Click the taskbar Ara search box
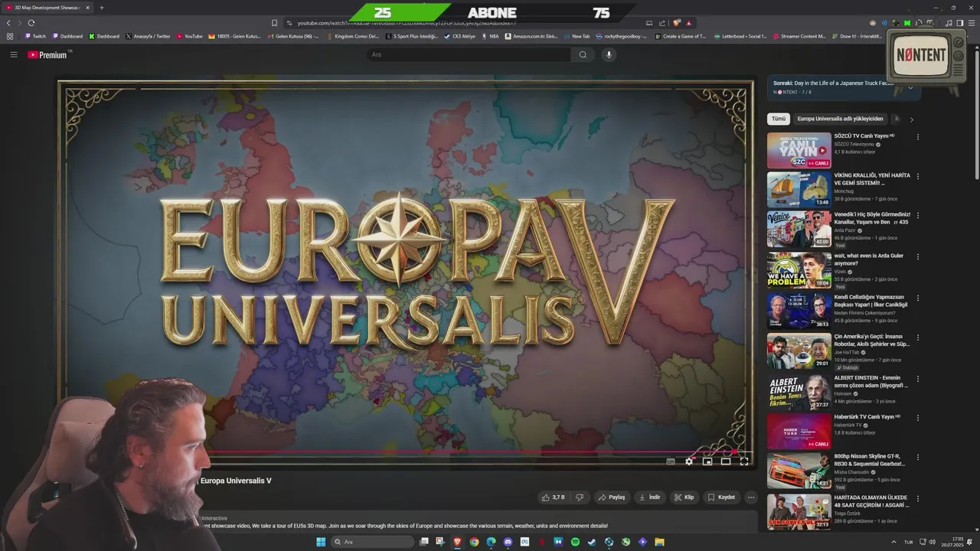 point(371,542)
